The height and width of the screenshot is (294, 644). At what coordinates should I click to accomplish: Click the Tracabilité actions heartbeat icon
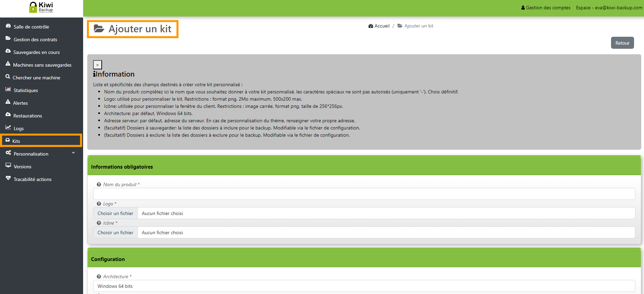pos(8,178)
